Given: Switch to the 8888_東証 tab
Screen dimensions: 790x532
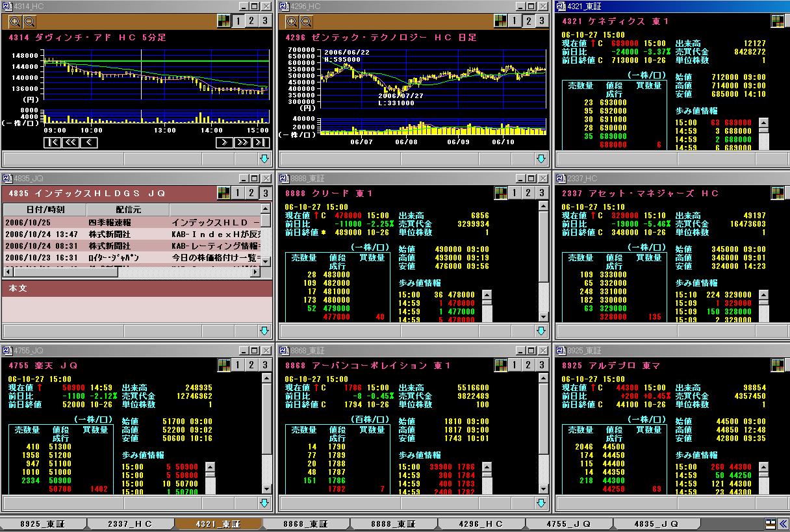Looking at the screenshot, I should pyautogui.click(x=393, y=524).
